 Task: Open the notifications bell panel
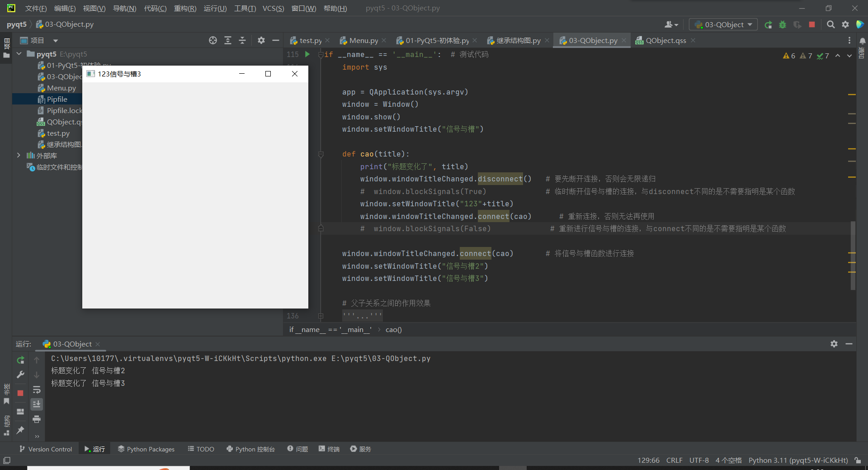[x=862, y=41]
